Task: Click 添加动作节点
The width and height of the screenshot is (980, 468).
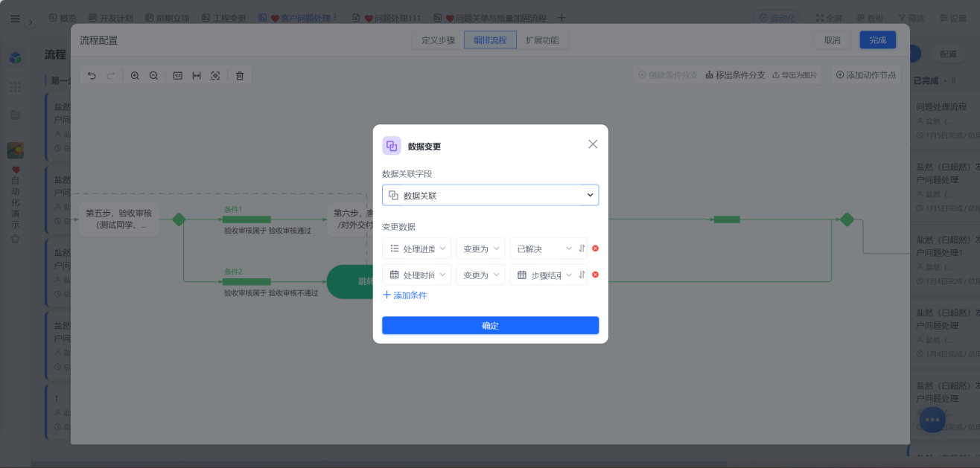Action: (x=866, y=75)
